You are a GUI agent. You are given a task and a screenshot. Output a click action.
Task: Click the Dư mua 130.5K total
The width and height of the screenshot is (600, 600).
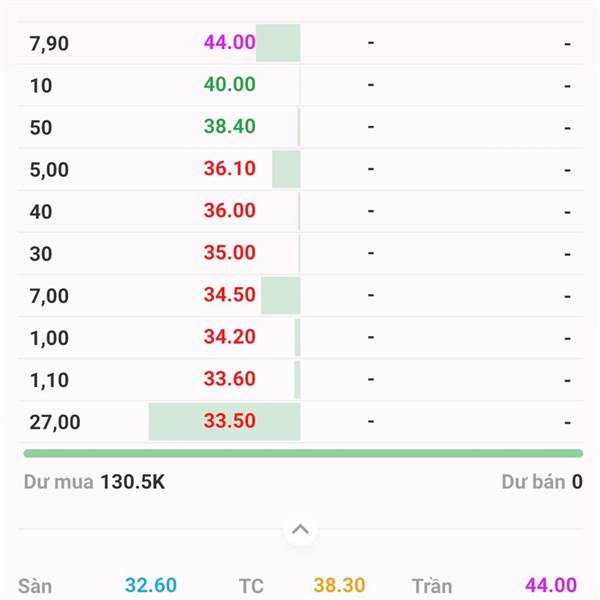click(x=94, y=482)
